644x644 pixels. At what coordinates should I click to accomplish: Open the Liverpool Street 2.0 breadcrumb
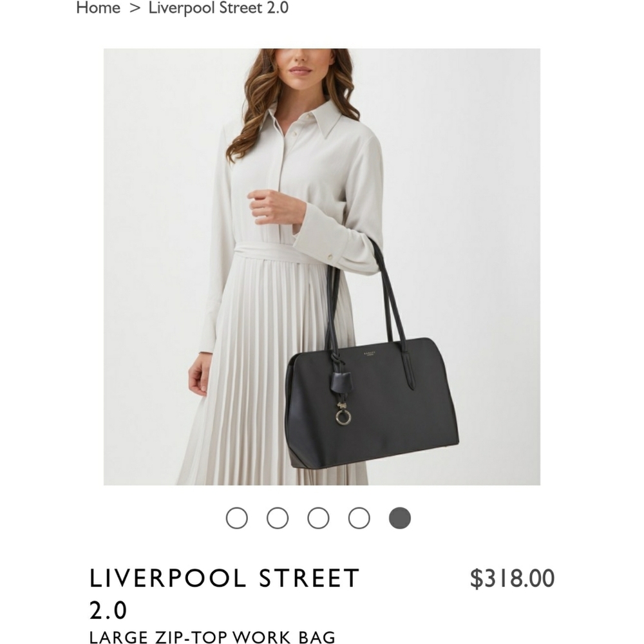tap(218, 8)
